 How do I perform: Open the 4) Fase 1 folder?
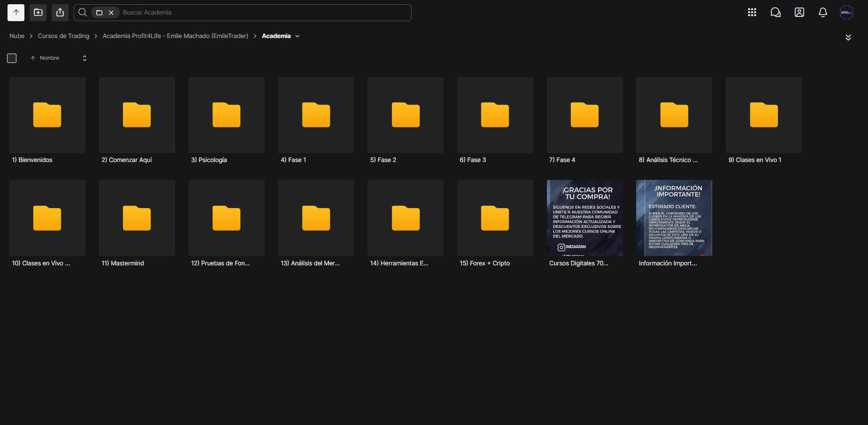[316, 121]
